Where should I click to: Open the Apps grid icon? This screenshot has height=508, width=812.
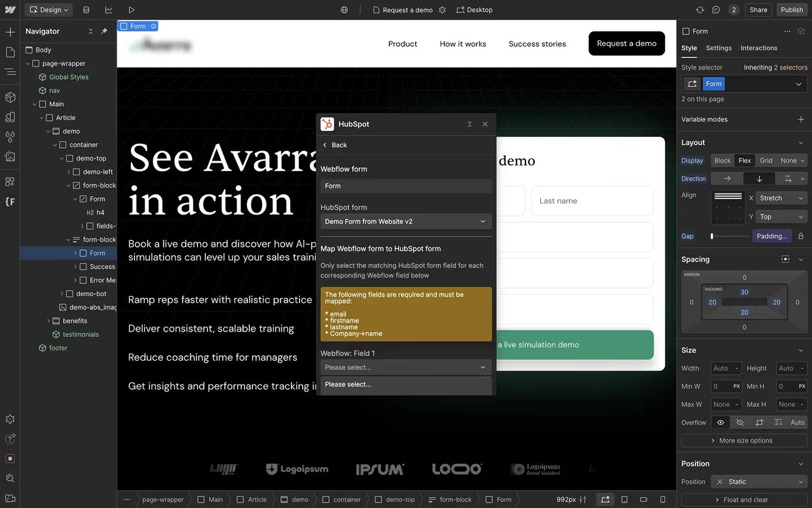click(x=10, y=181)
